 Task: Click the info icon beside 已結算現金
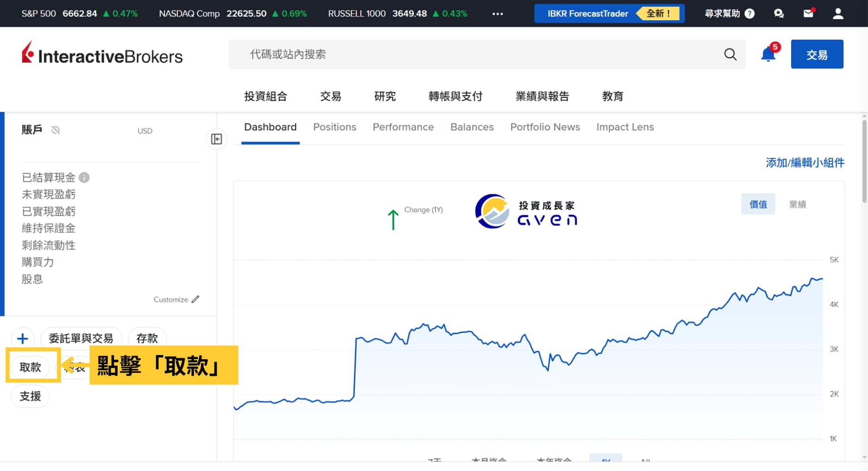click(x=84, y=177)
